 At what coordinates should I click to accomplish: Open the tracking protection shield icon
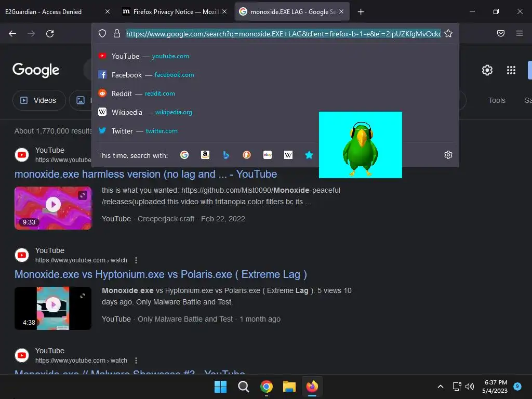coord(102,33)
